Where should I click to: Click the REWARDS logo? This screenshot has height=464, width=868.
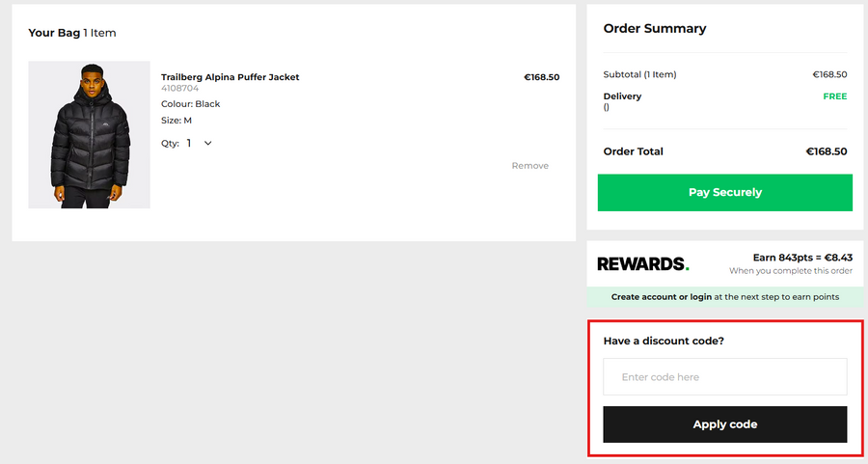point(642,263)
